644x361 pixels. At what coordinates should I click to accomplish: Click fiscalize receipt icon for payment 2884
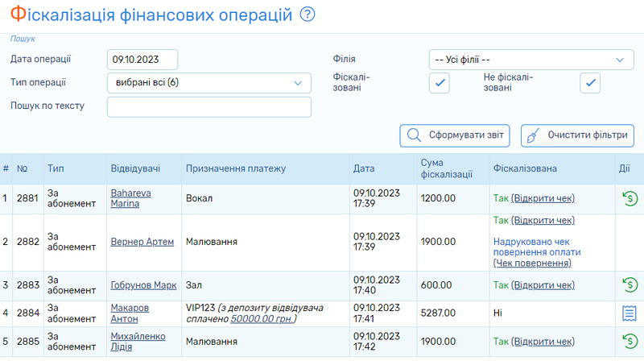[630, 313]
